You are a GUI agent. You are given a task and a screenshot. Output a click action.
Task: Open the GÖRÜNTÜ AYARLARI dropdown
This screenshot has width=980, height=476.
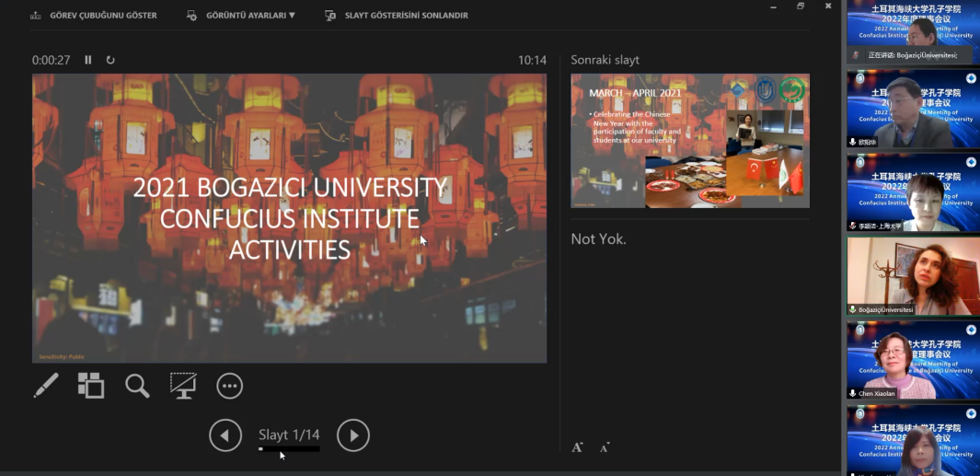tap(240, 15)
